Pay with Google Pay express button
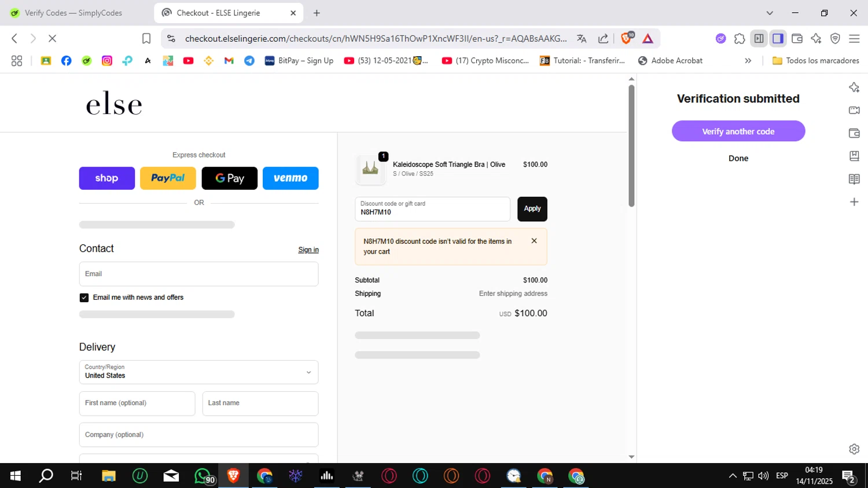868x488 pixels. click(x=229, y=178)
